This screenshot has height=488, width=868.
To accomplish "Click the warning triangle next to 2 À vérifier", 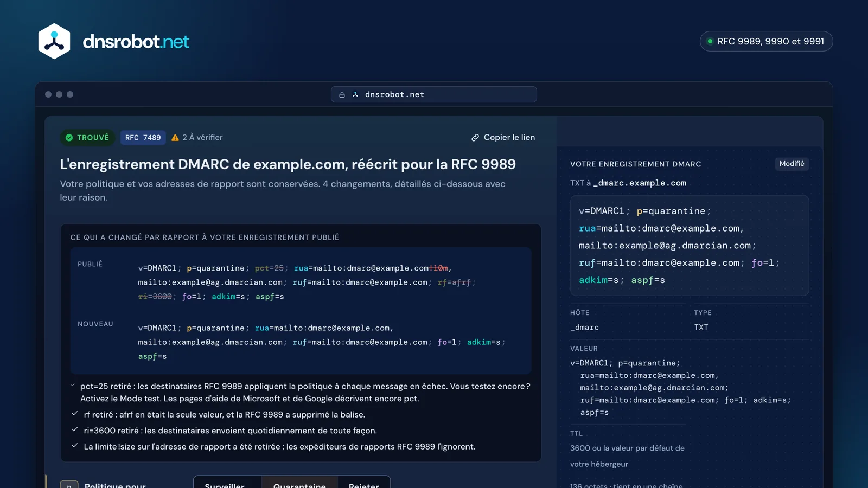I will tap(175, 138).
